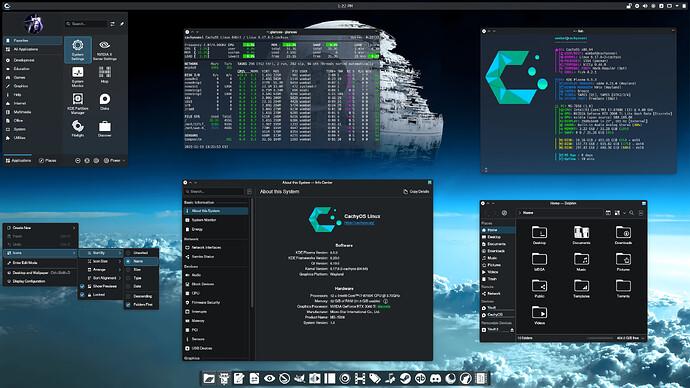
Task: Open System Settings in the launcher favorites
Action: click(x=77, y=49)
